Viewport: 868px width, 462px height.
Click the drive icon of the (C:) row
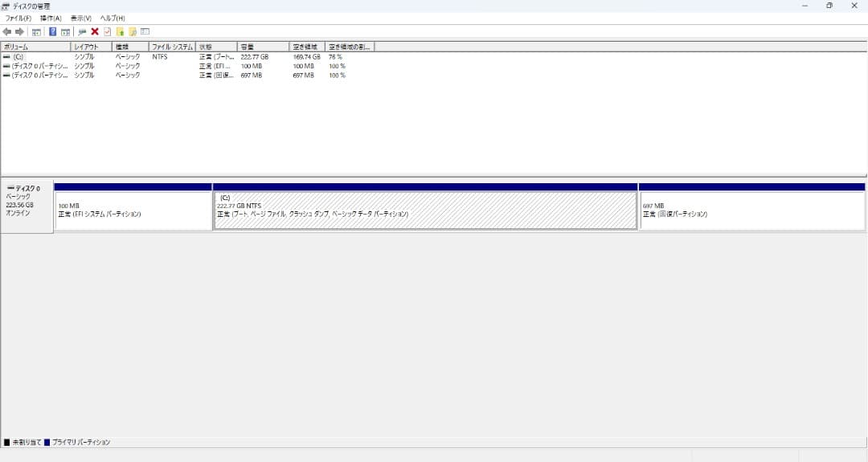[6, 57]
